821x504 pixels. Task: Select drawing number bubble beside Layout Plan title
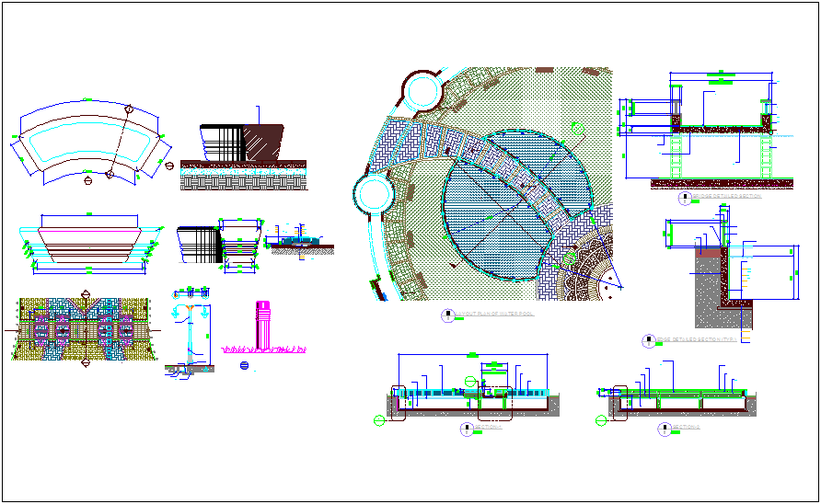[x=447, y=315]
